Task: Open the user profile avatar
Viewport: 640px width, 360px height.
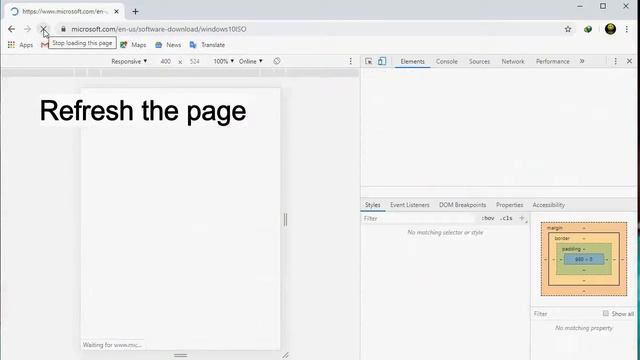Action: point(610,29)
